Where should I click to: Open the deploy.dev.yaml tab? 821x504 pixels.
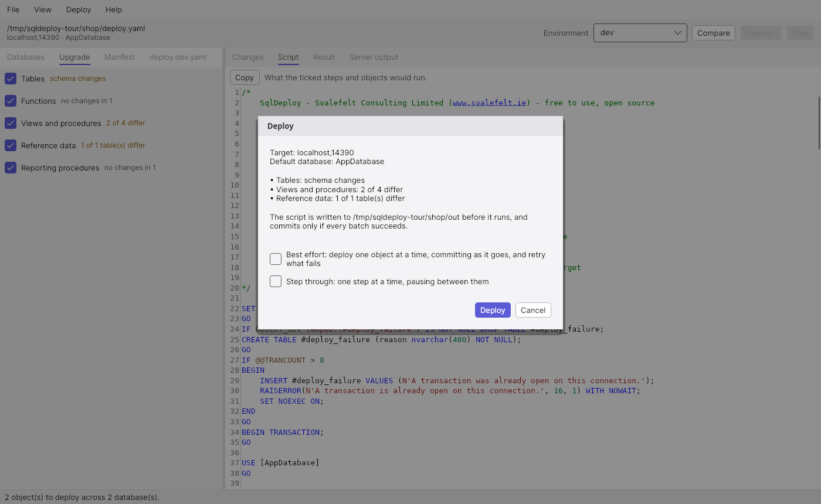point(178,57)
